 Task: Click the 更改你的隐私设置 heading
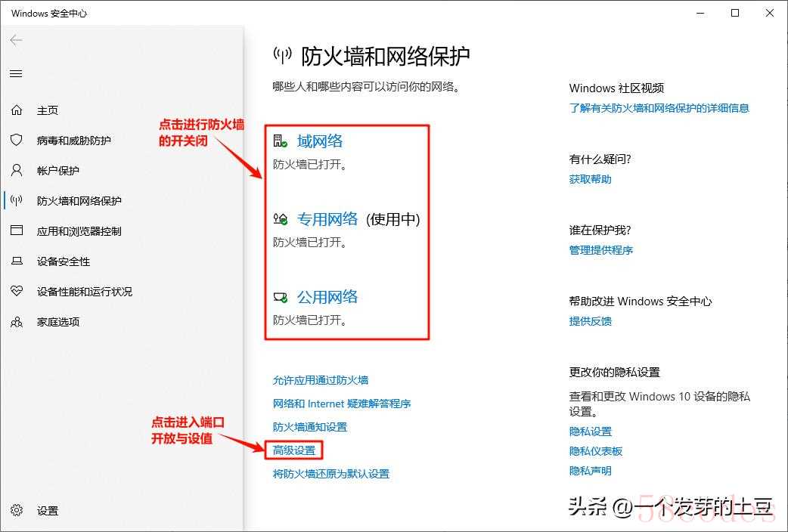(614, 373)
